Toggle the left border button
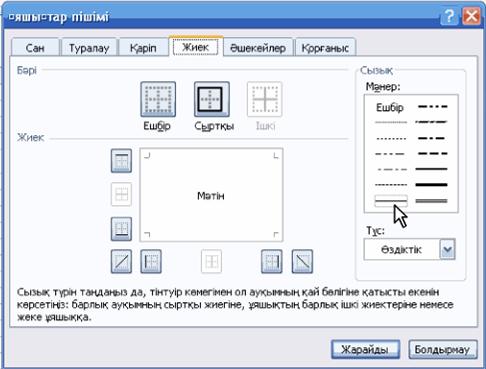The height and width of the screenshot is (369, 486). (151, 261)
